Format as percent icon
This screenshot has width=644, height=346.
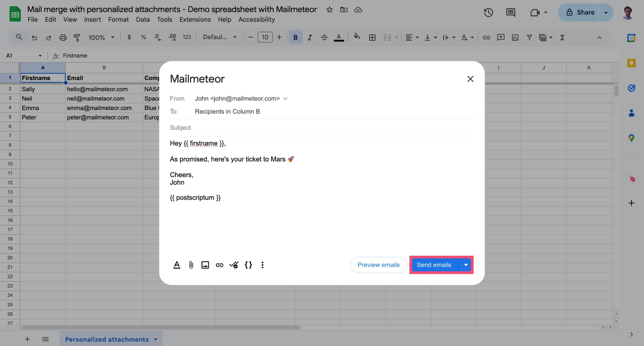(x=143, y=37)
